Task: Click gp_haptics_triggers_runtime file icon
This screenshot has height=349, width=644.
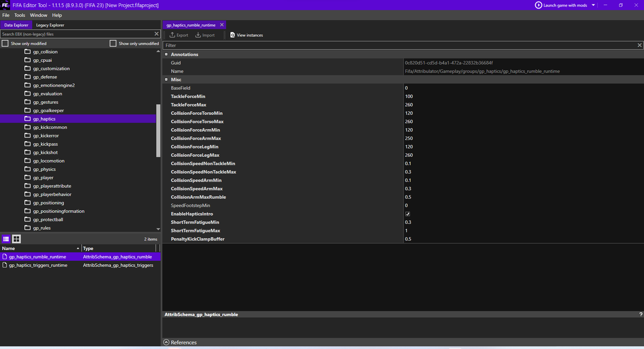Action: pyautogui.click(x=5, y=265)
